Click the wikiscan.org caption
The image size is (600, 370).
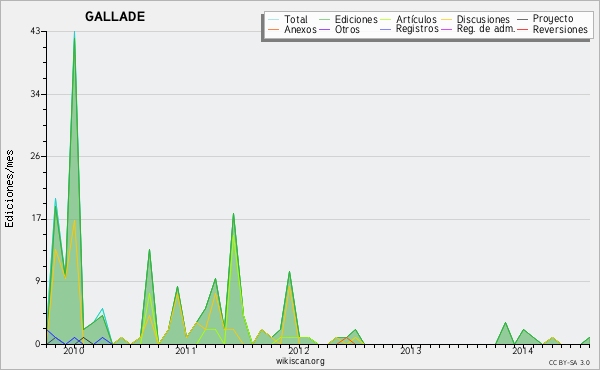click(300, 361)
